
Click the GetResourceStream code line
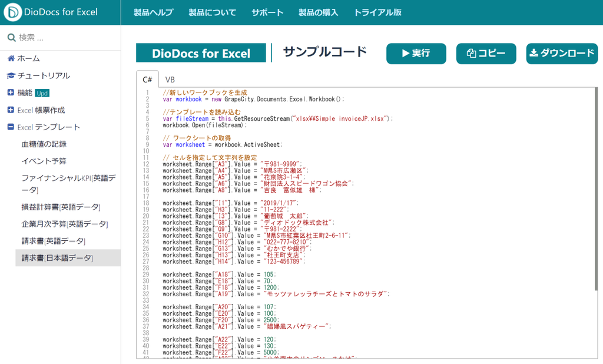pos(278,118)
